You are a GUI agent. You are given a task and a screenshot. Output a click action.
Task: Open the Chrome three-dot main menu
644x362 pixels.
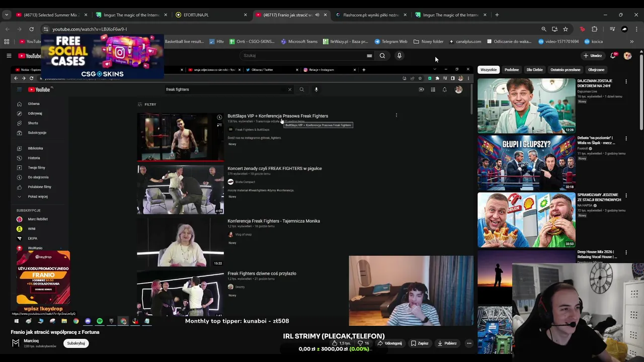636,29
